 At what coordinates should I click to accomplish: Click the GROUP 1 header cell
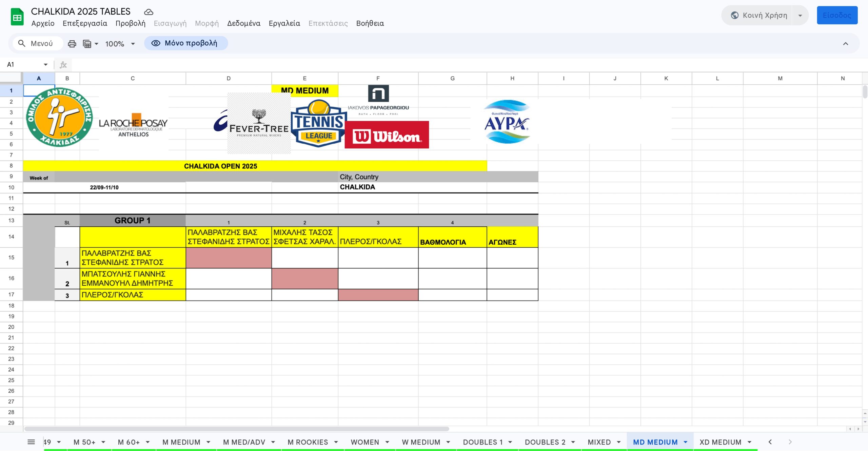pos(133,221)
